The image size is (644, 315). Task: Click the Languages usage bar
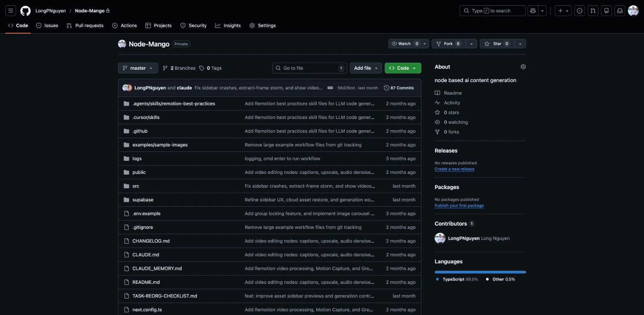480,272
